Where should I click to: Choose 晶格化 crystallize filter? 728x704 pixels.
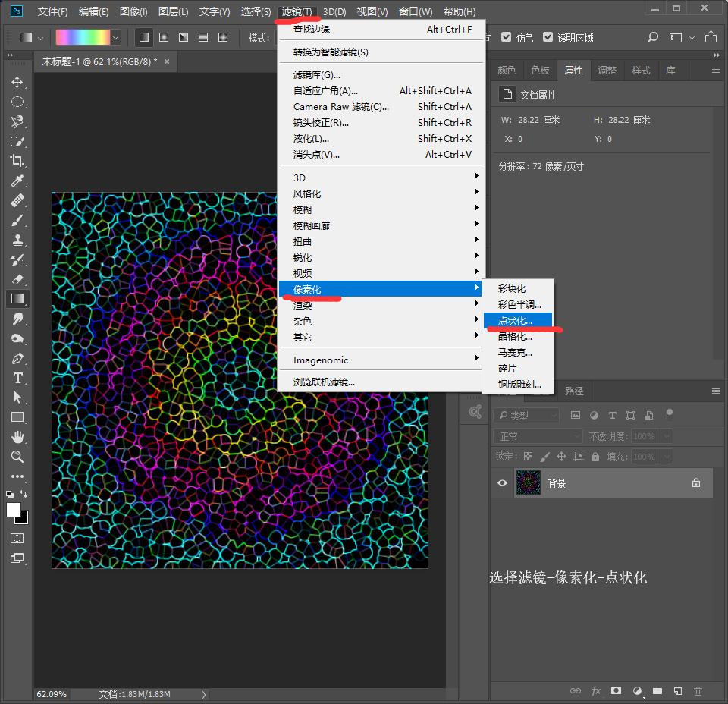click(x=515, y=337)
